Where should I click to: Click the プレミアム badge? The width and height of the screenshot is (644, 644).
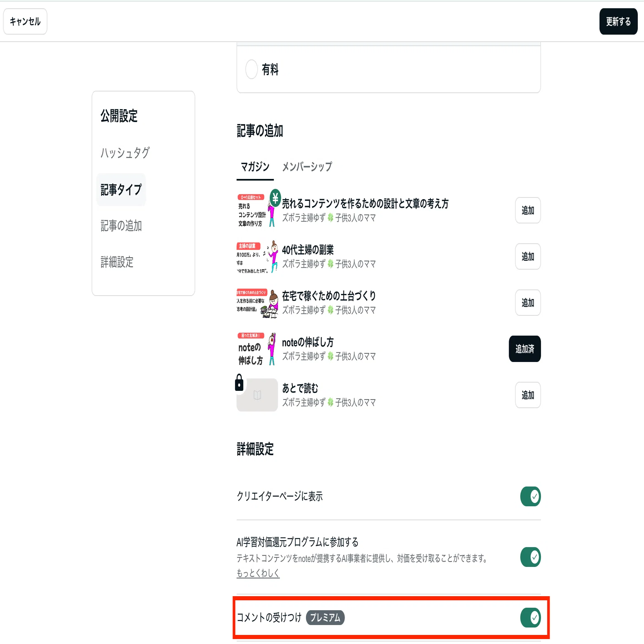[x=325, y=618]
